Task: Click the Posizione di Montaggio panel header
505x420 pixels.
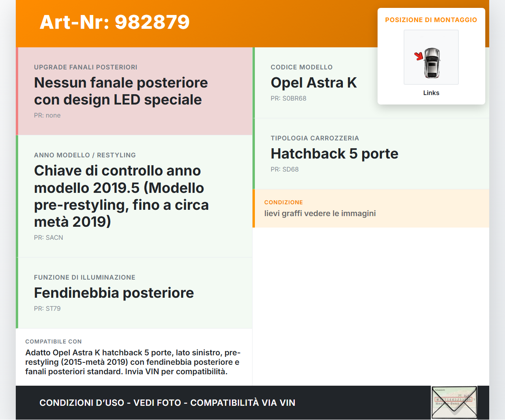Action: [x=431, y=19]
